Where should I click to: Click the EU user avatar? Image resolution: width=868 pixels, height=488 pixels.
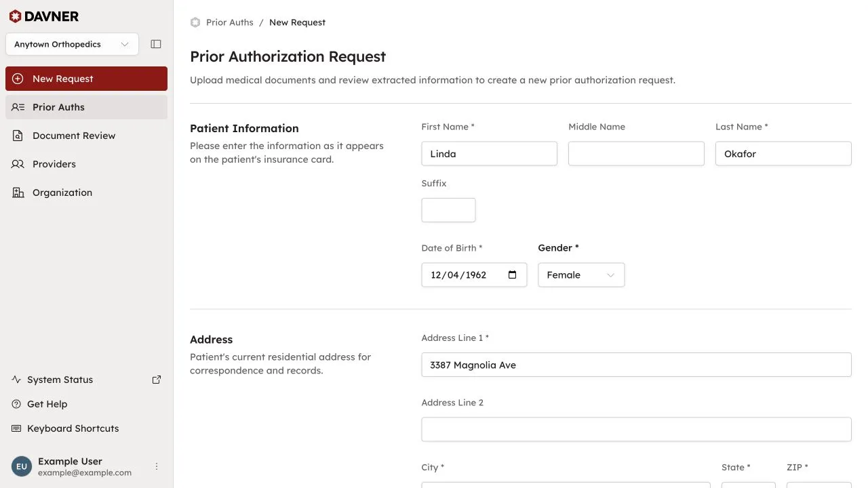coord(22,466)
